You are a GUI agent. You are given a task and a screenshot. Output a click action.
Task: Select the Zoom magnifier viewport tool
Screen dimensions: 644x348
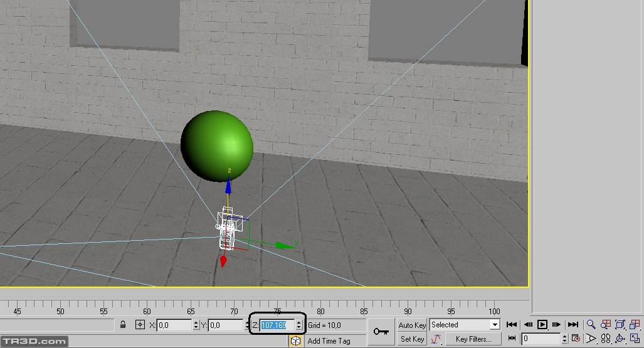[x=591, y=325]
